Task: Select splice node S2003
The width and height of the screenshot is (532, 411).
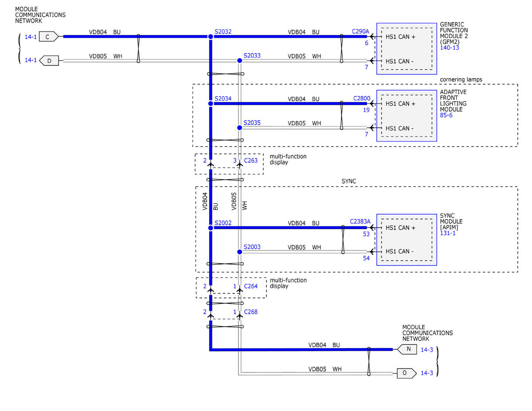Action: 239,252
